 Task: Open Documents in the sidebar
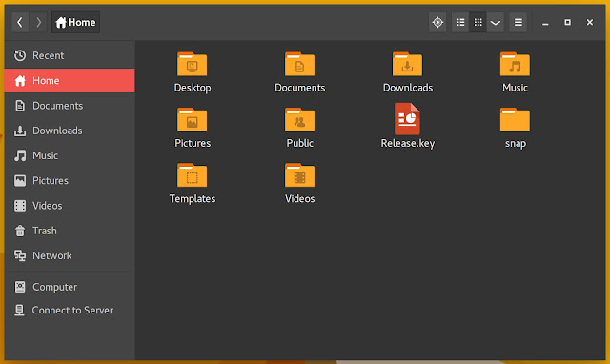point(70,106)
